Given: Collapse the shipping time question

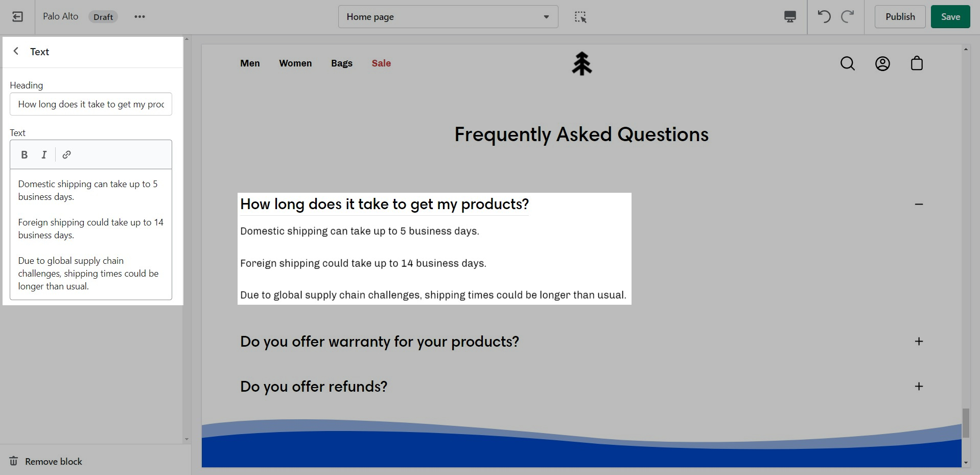Looking at the screenshot, I should tap(919, 205).
